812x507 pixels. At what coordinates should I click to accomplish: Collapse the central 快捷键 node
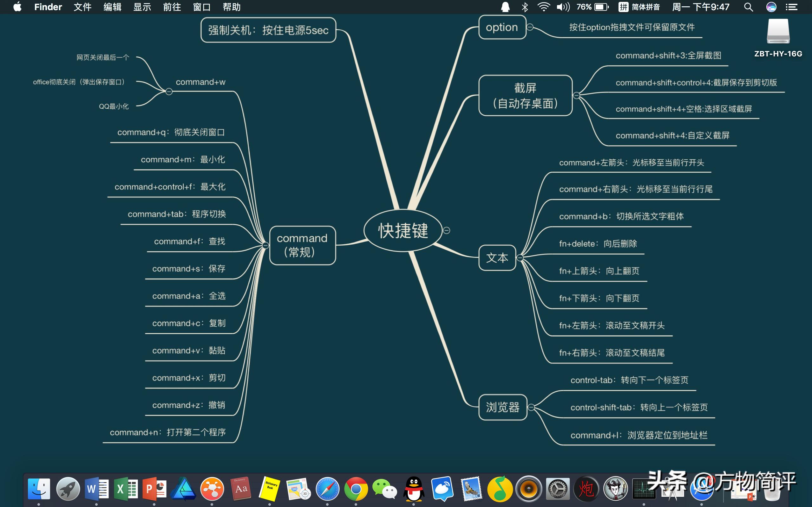pyautogui.click(x=447, y=230)
